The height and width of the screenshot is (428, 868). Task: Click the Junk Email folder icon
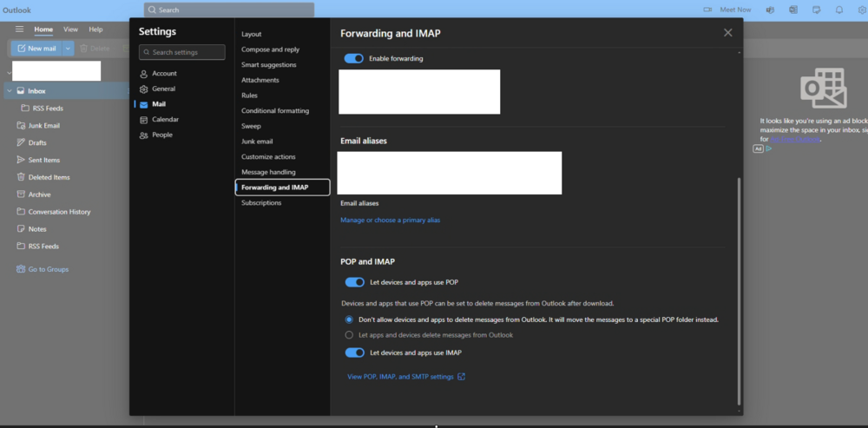pos(21,126)
